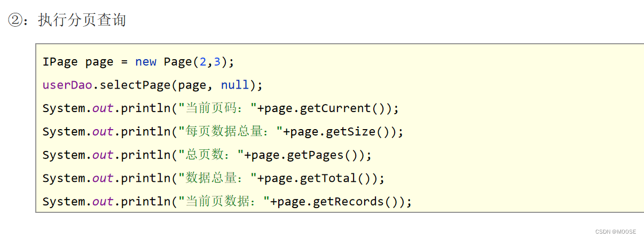Click the println line containing "当前页码"
The image size is (644, 239).
click(221, 108)
